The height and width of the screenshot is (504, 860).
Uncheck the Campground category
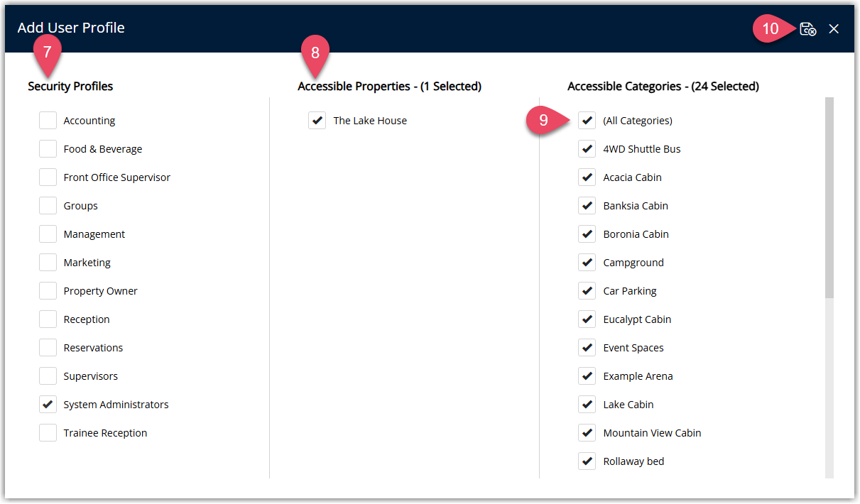click(587, 262)
